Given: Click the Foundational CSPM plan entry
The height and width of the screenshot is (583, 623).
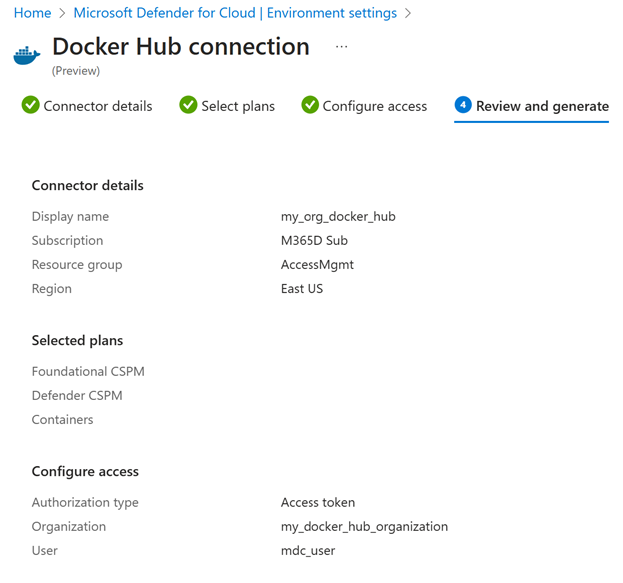Looking at the screenshot, I should point(88,372).
